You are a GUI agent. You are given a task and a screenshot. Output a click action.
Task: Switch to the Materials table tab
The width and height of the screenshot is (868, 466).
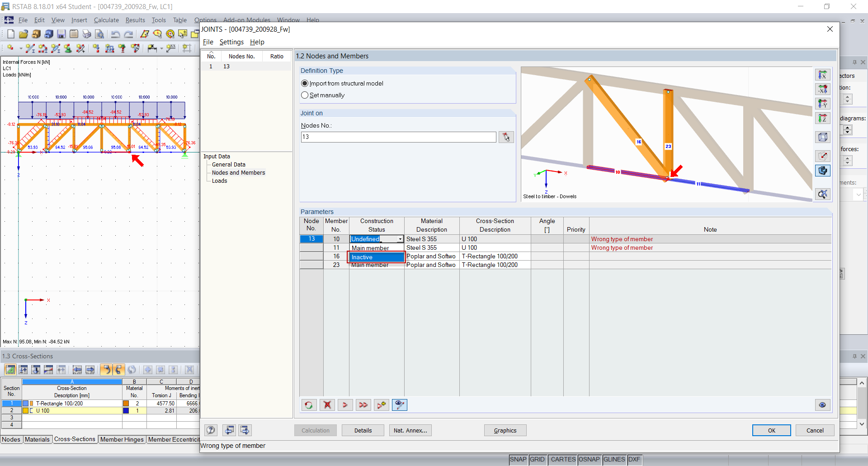click(37, 439)
